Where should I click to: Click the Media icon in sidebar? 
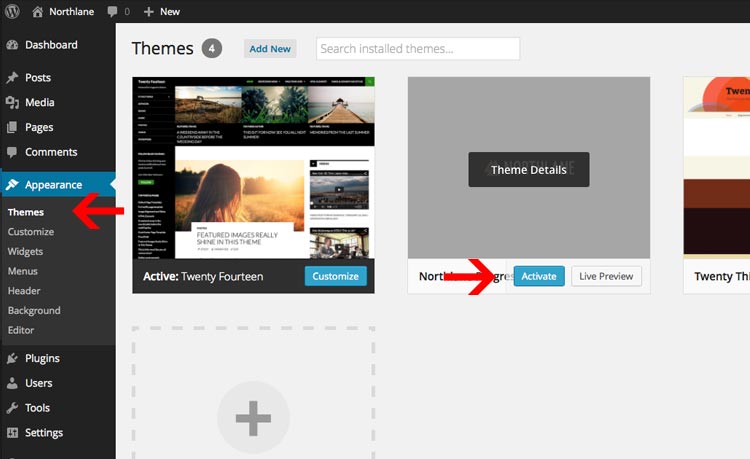pyautogui.click(x=12, y=102)
